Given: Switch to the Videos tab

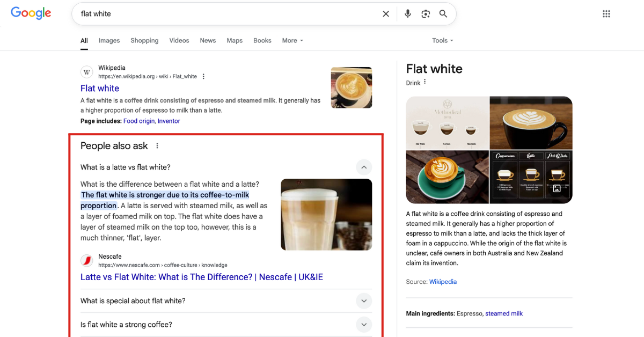Looking at the screenshot, I should point(179,41).
